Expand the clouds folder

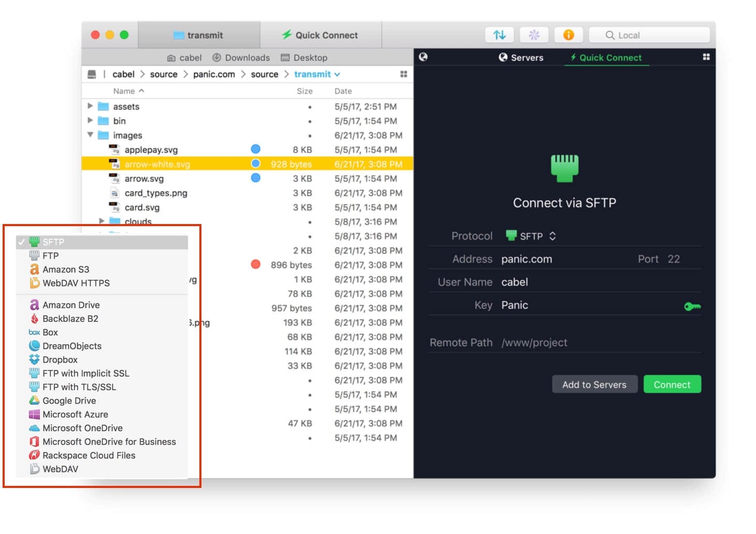[101, 221]
